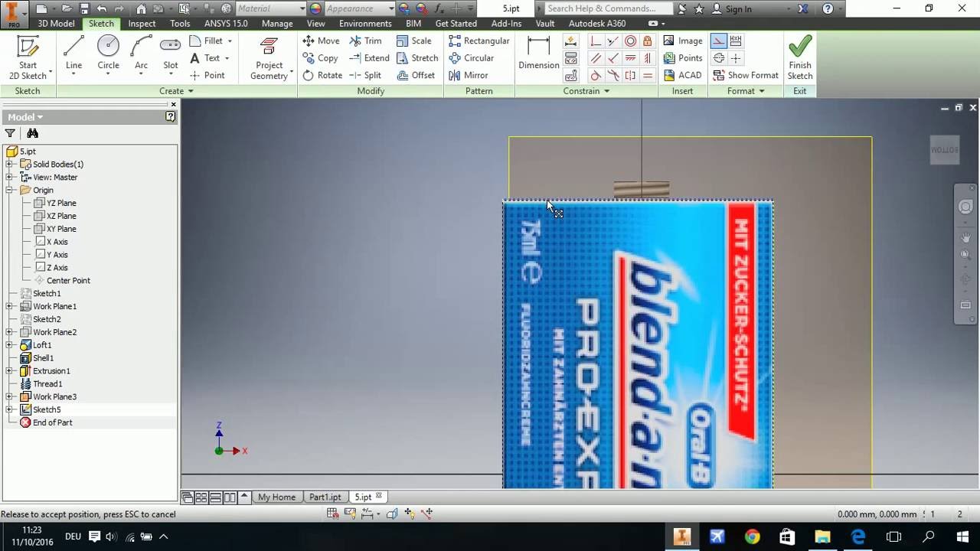The image size is (980, 551).
Task: Open the Fillet dropdown arrow
Action: [229, 41]
